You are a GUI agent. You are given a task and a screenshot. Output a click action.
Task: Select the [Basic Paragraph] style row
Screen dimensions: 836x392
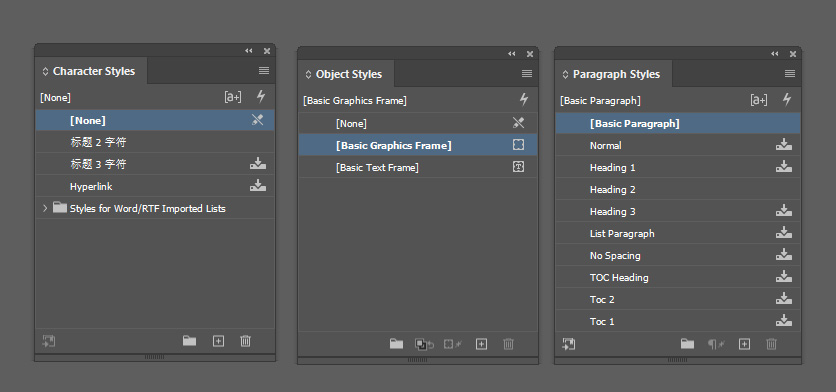(x=678, y=123)
